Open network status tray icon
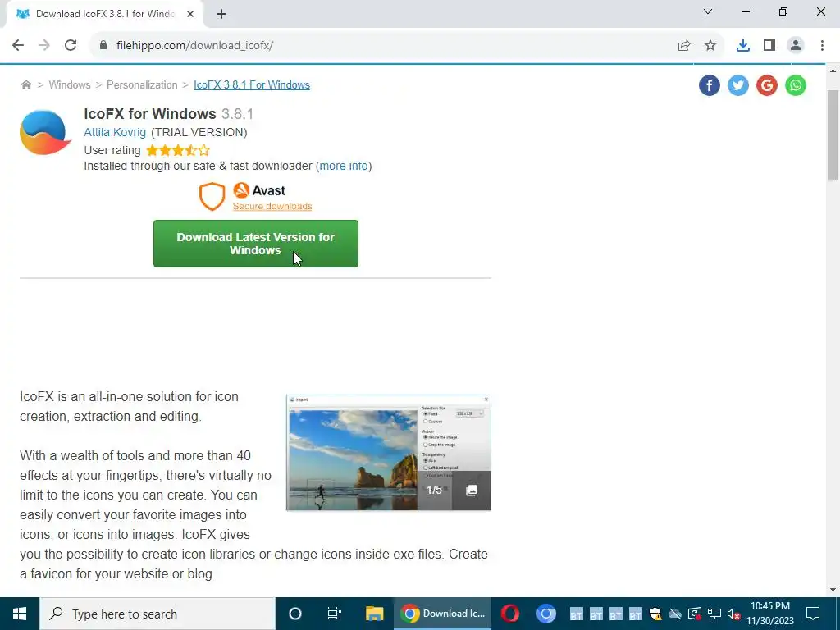 pyautogui.click(x=714, y=614)
